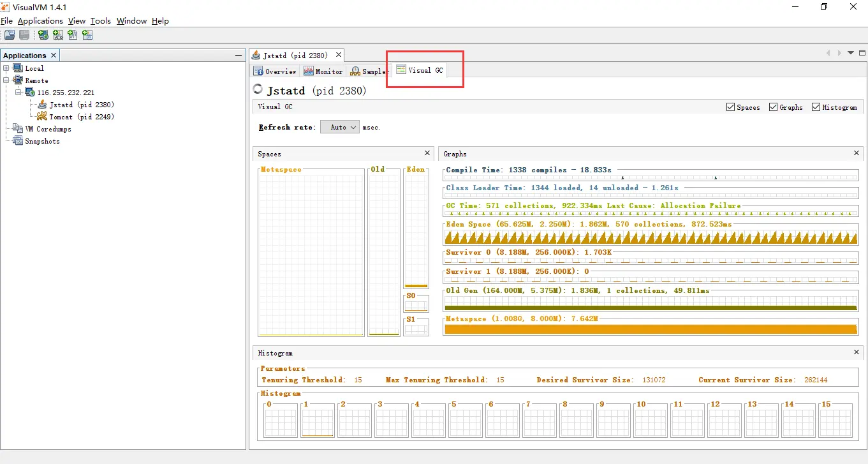Click the Survivor 0 graph strip
This screenshot has height=464, width=868.
(651, 260)
